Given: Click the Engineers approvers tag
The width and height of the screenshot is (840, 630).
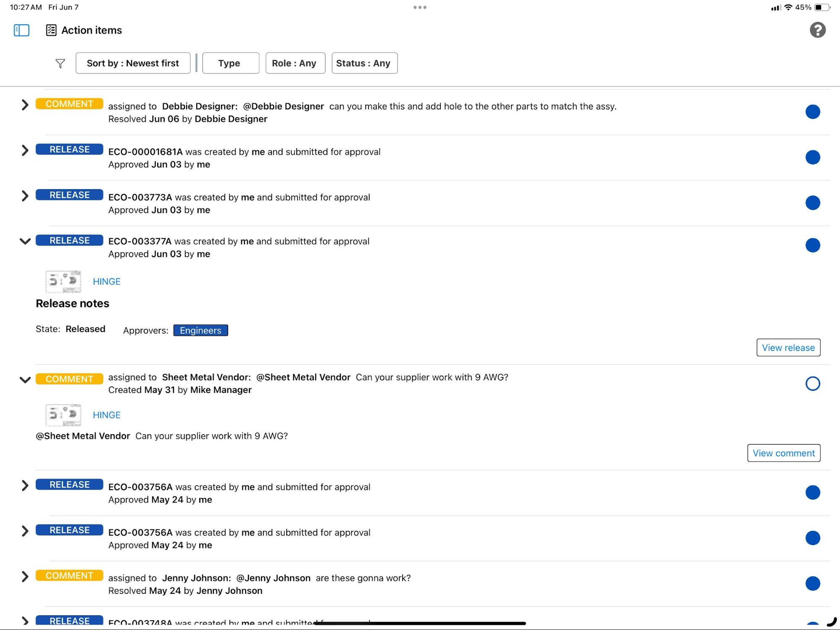Looking at the screenshot, I should 200,330.
